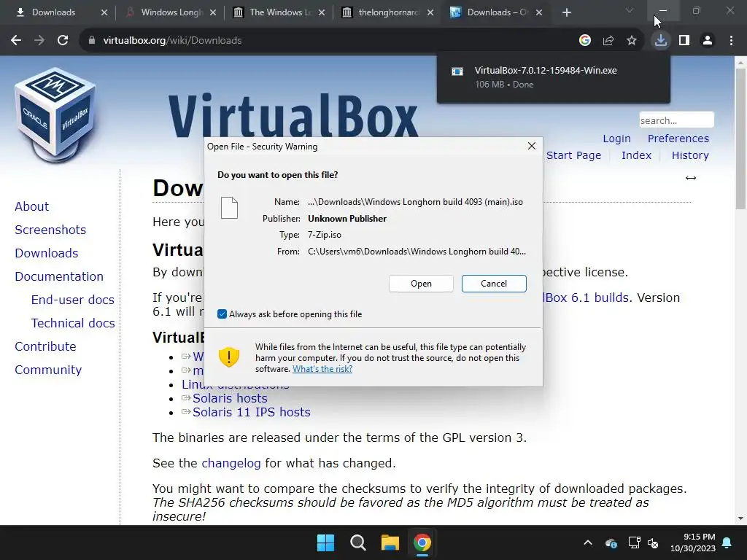
Task: Go back using the browser back arrow
Action: coord(16,41)
